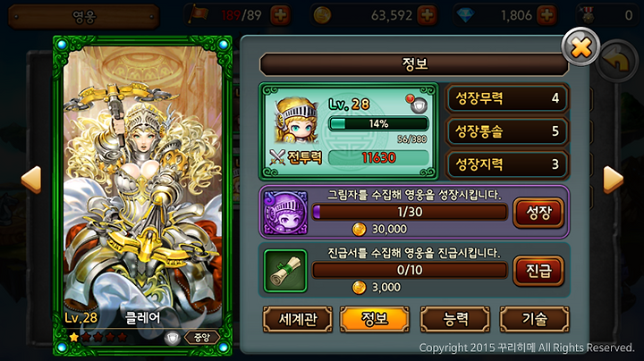
Task: Click the 14% experience progress bar
Action: tap(378, 124)
